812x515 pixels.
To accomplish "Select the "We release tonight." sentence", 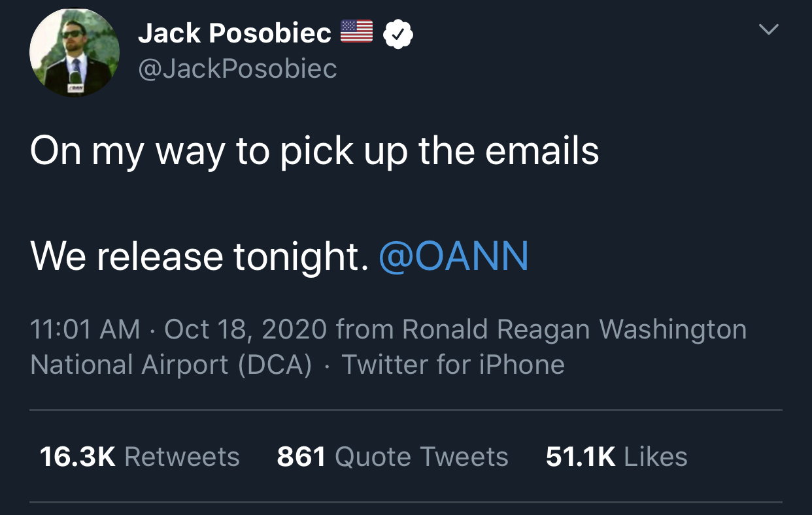I will pyautogui.click(x=199, y=257).
